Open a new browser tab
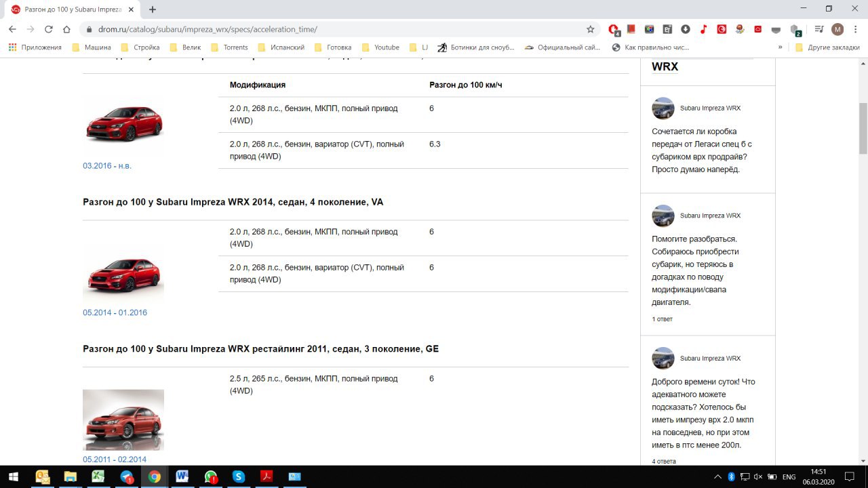Image resolution: width=868 pixels, height=488 pixels. tap(153, 9)
